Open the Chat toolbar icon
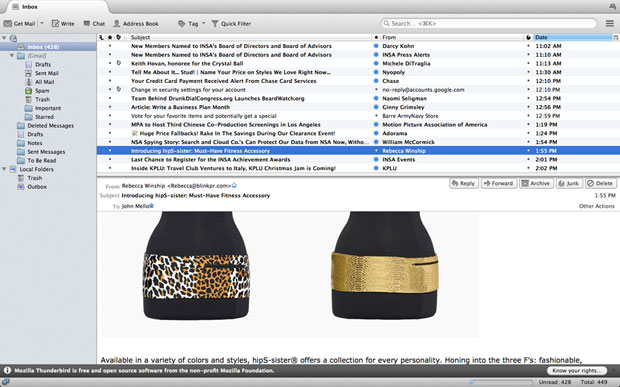The image size is (620, 387). 87,24
